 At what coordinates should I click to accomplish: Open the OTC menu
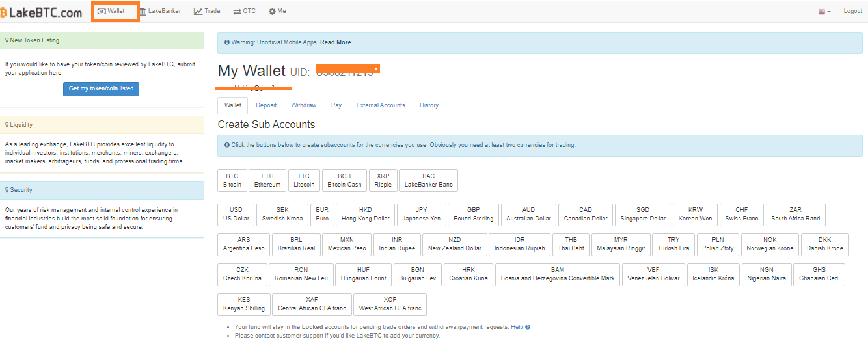[x=245, y=11]
